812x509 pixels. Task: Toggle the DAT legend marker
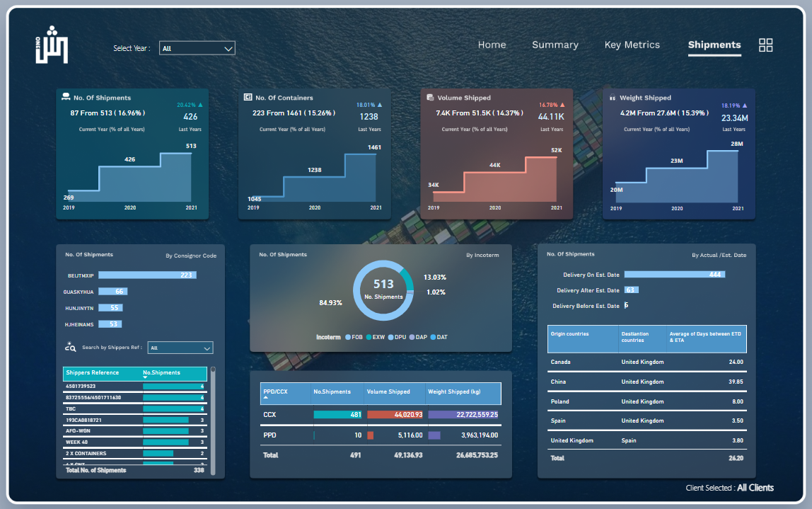(x=433, y=337)
